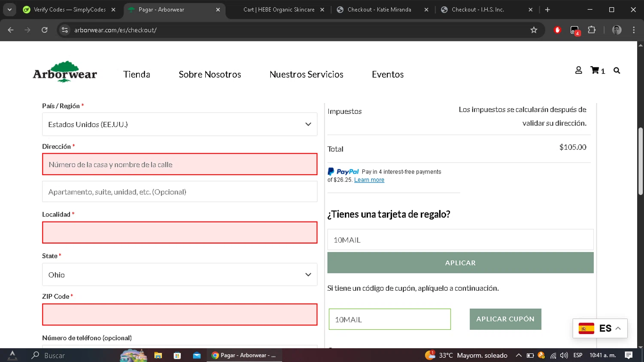Open notification center icon
This screenshot has width=644, height=362.
pos(629,355)
